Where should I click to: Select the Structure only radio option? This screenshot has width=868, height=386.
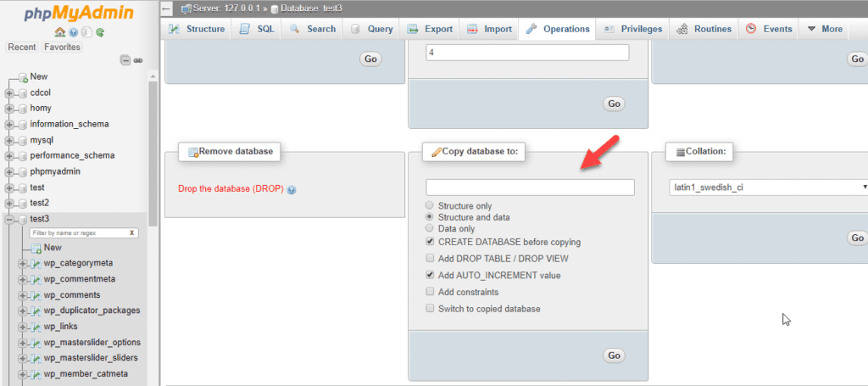click(x=430, y=206)
